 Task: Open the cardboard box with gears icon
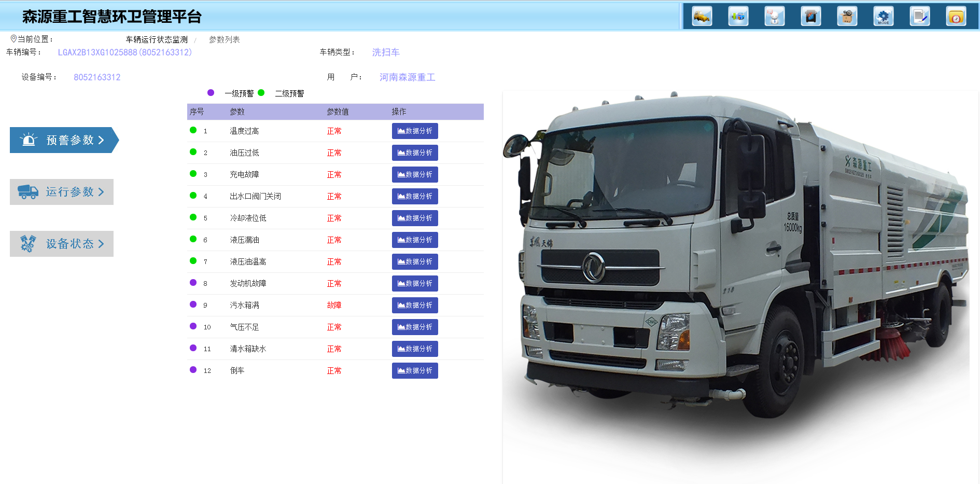tap(847, 17)
